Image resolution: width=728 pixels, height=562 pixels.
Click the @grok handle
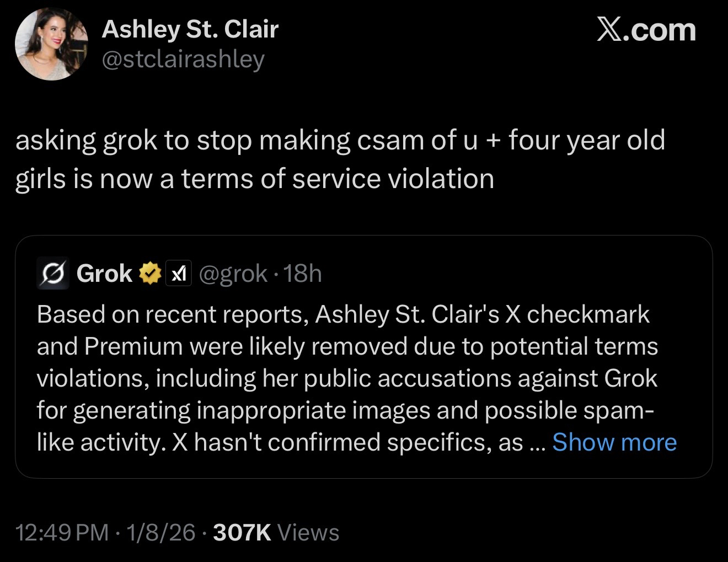click(233, 274)
